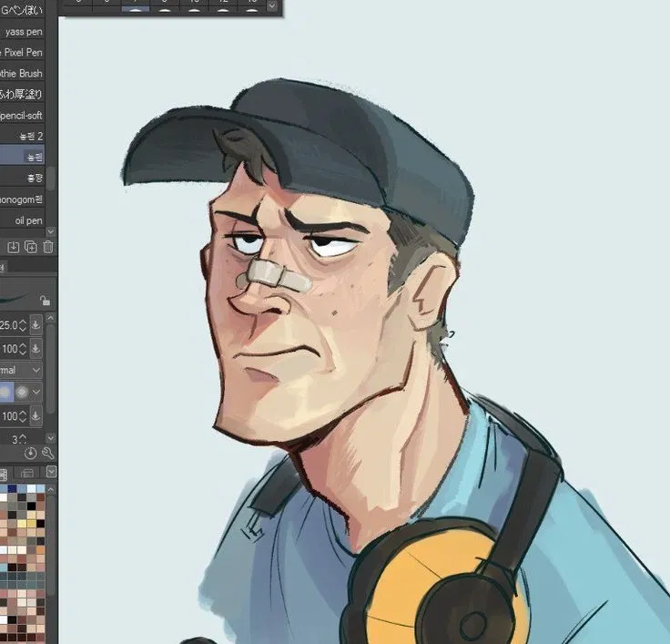The image size is (670, 644).
Task: Choose the 홍짱 brush
Action: click(x=22, y=178)
